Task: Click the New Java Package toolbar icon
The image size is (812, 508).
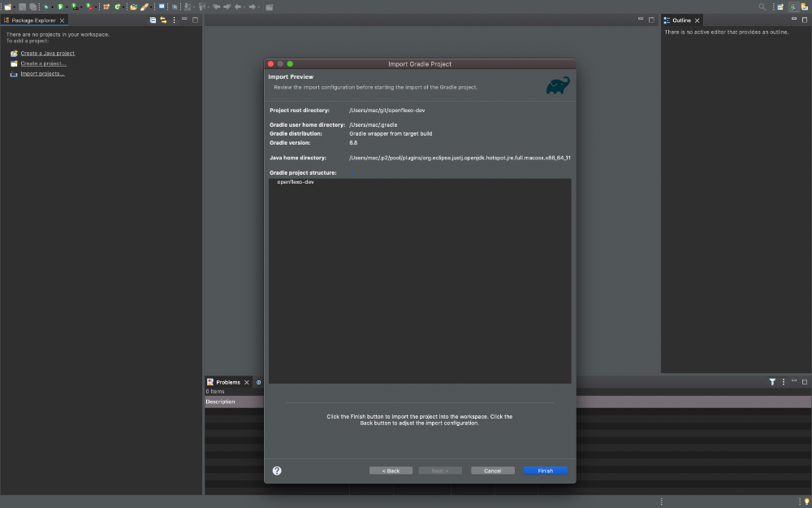Action: coord(106,7)
